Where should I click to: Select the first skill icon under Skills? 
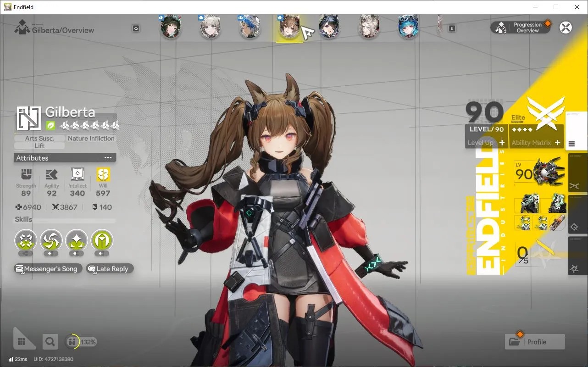click(x=26, y=239)
